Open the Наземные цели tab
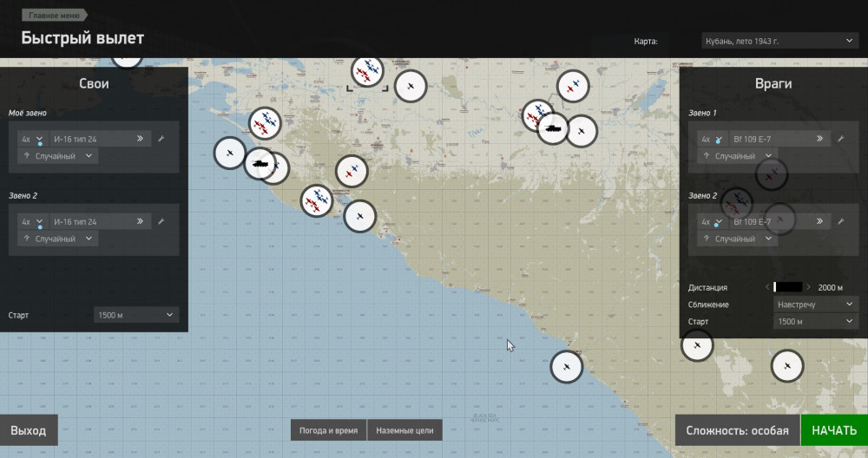The width and height of the screenshot is (868, 458). (405, 430)
